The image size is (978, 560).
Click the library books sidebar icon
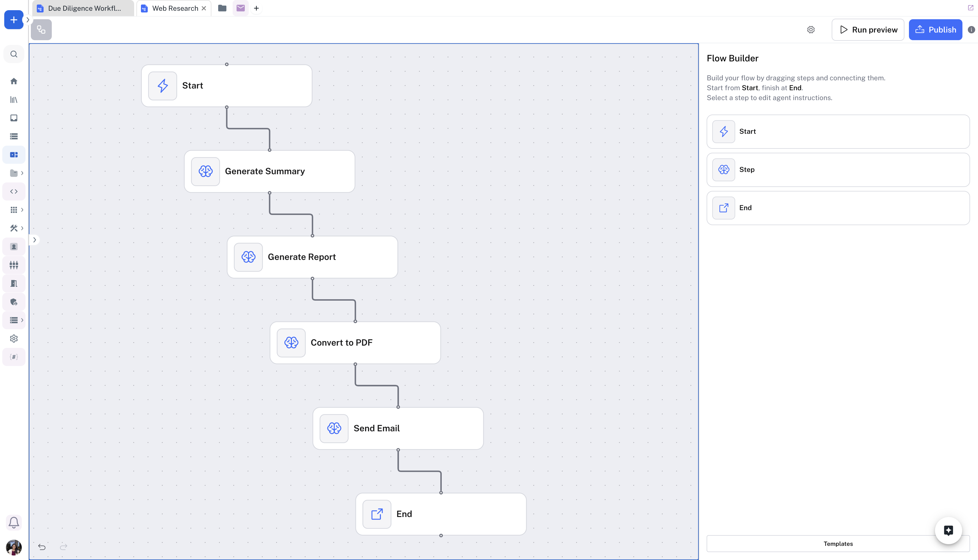[14, 100]
